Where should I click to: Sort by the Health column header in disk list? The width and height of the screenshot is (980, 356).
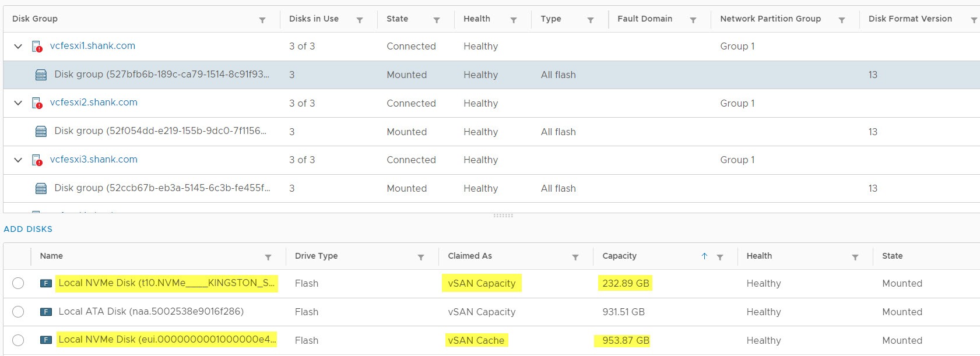(759, 256)
